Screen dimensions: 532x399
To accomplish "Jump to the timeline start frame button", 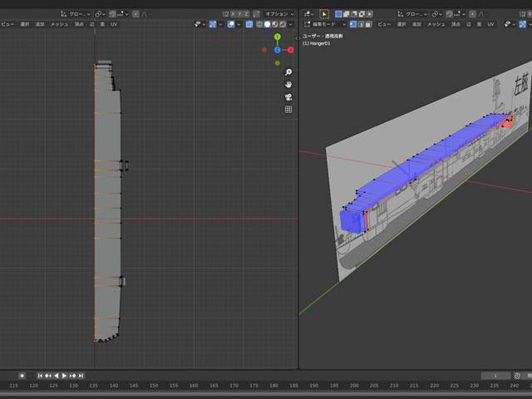I will pyautogui.click(x=40, y=376).
